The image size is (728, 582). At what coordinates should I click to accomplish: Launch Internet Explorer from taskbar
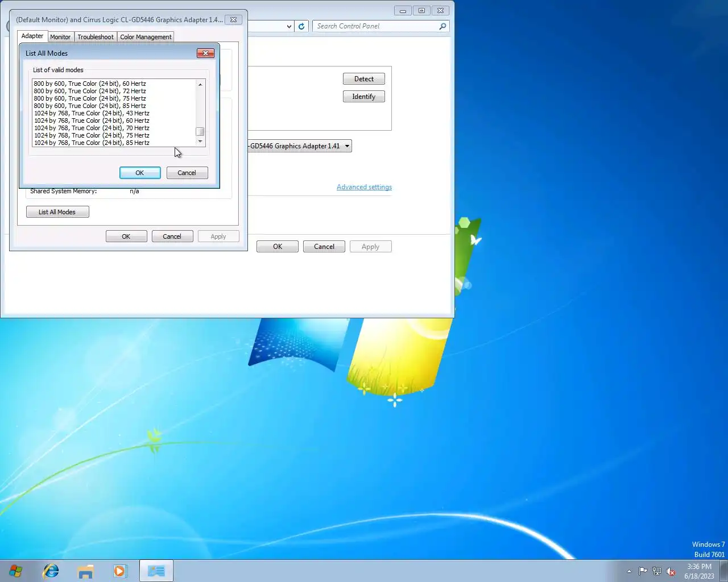click(51, 571)
